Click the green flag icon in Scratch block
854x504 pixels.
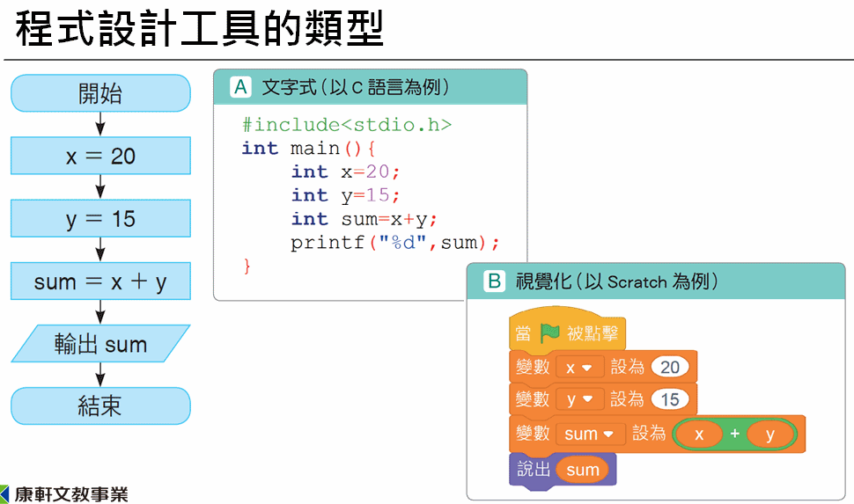pos(549,332)
